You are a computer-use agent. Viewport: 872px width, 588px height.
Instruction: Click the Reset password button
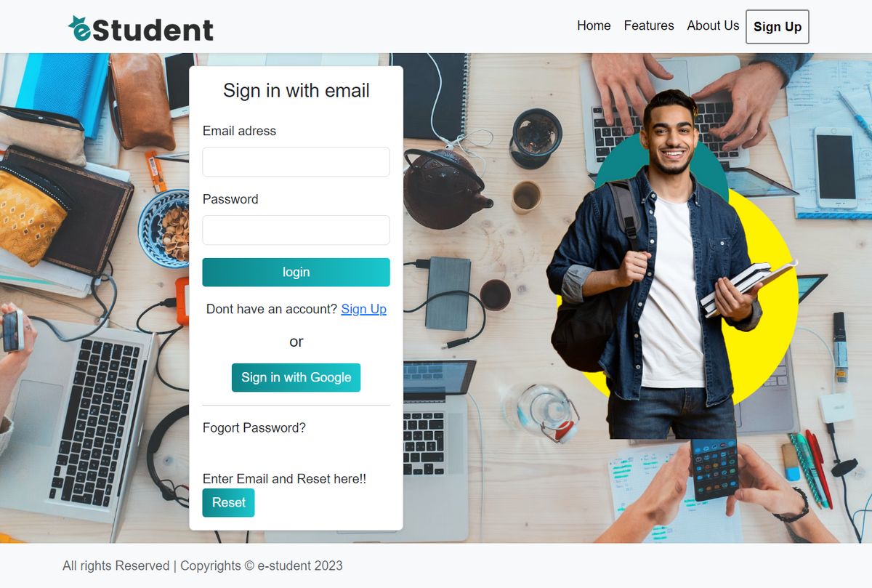(228, 502)
